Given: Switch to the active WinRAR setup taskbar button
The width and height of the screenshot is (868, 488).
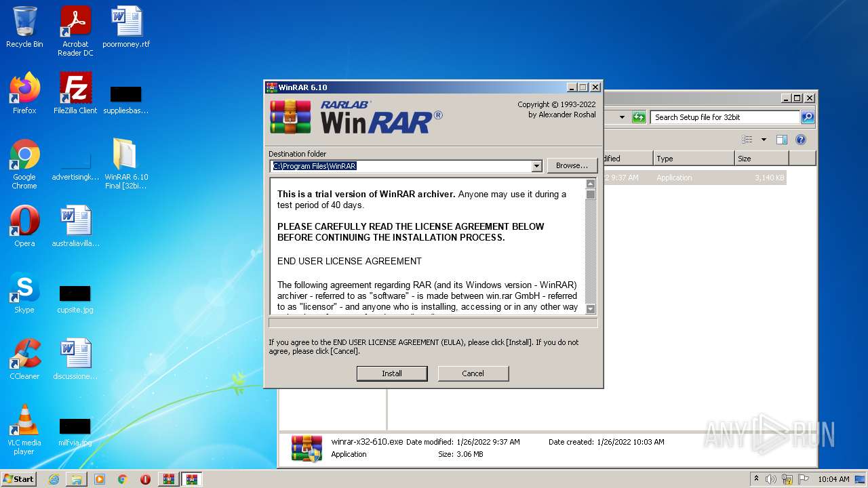Looking at the screenshot, I should pos(192,479).
